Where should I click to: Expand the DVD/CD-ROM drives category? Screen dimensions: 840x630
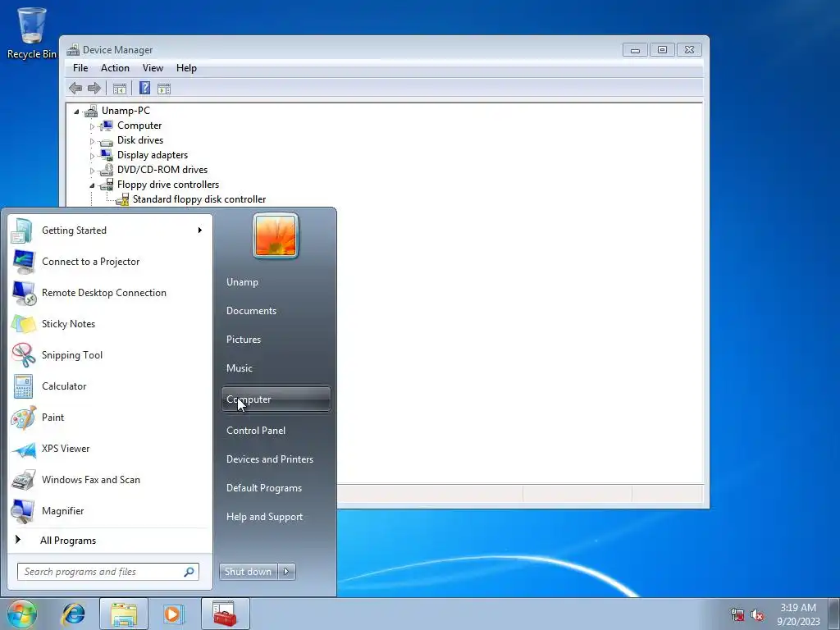pos(92,171)
